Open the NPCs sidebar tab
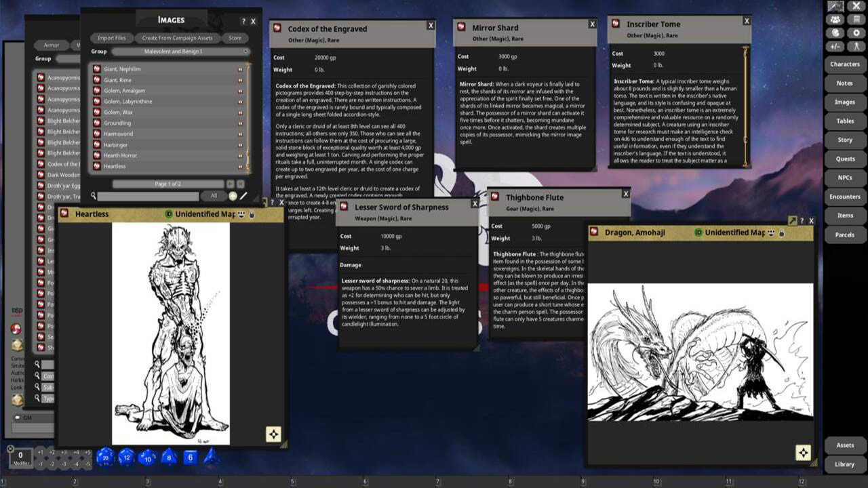This screenshot has height=488, width=868. (844, 178)
